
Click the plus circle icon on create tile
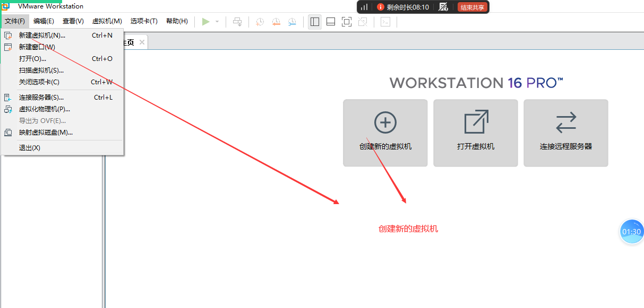[385, 122]
